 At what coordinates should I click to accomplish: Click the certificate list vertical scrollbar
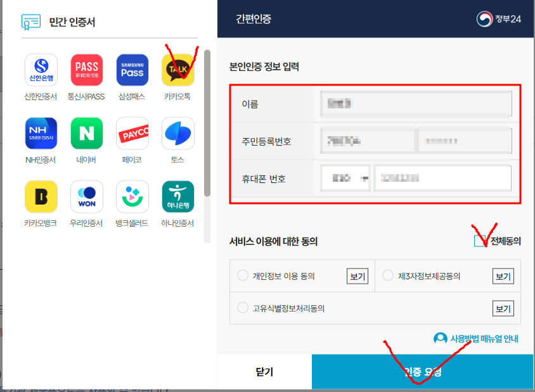(207, 123)
